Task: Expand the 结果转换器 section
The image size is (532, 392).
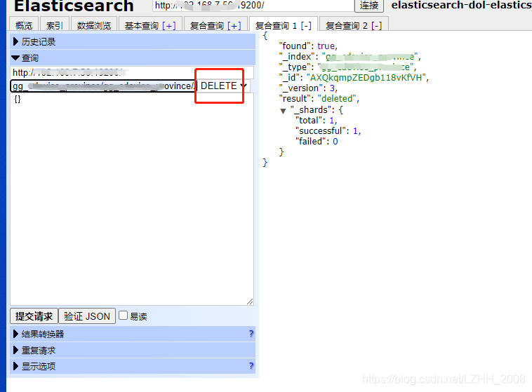Action: click(133, 334)
